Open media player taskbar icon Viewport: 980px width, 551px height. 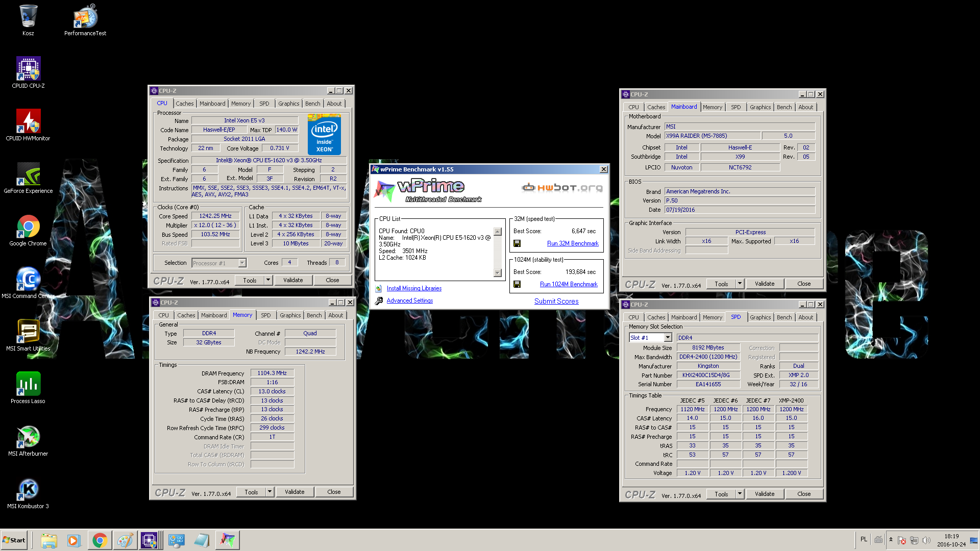73,540
